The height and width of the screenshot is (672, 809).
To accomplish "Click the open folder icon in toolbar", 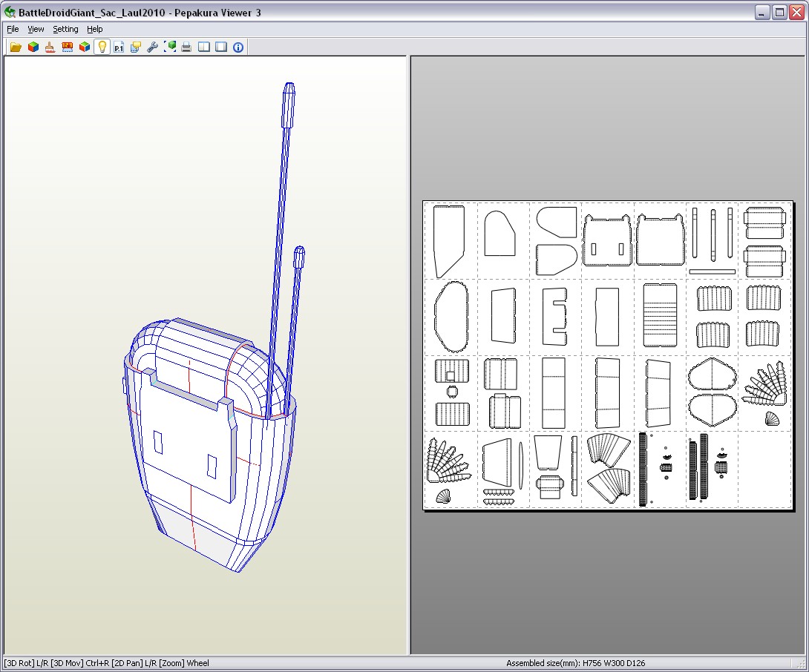I will [16, 47].
